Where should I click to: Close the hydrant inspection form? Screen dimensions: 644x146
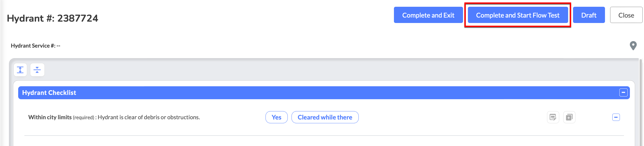pos(626,15)
